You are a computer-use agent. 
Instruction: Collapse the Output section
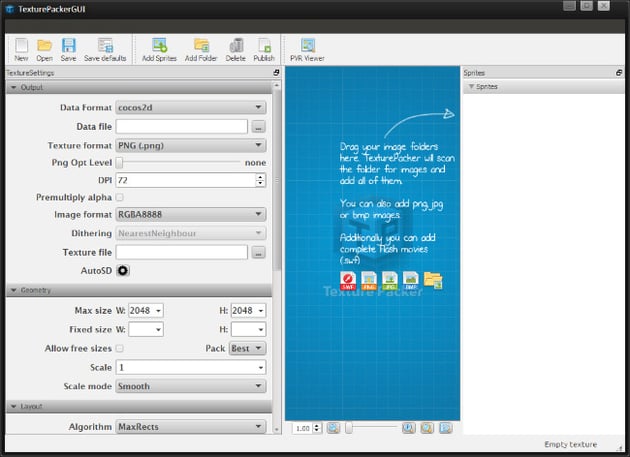[x=14, y=87]
